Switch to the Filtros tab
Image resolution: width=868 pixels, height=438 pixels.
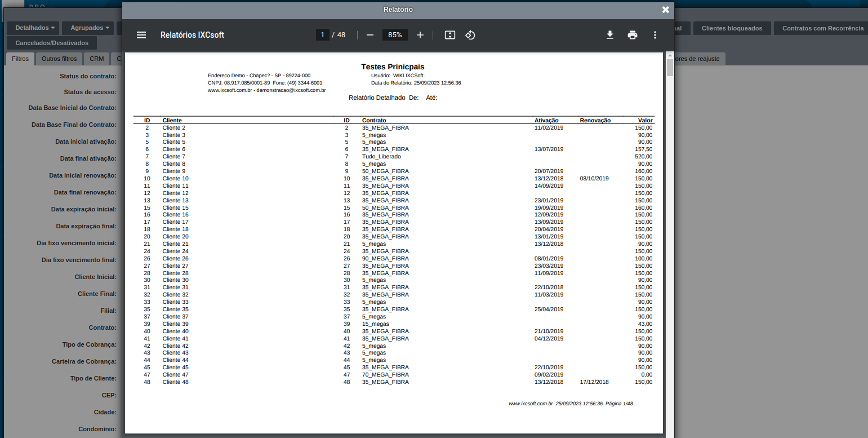click(20, 59)
